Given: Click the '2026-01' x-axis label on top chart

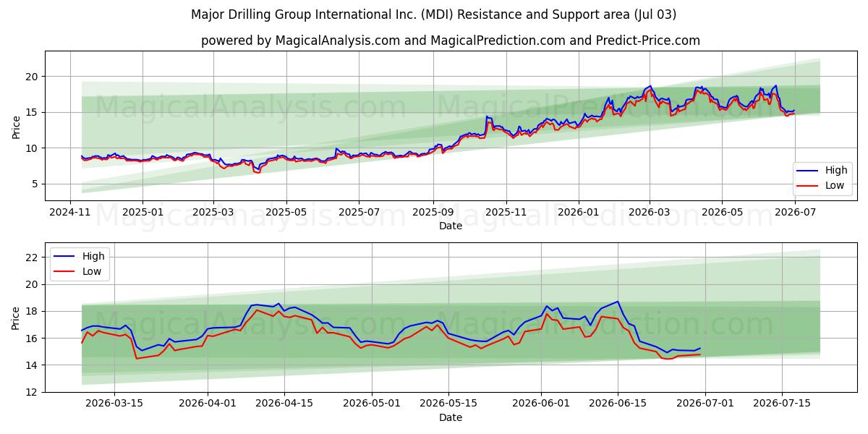Looking at the screenshot, I should [x=579, y=212].
